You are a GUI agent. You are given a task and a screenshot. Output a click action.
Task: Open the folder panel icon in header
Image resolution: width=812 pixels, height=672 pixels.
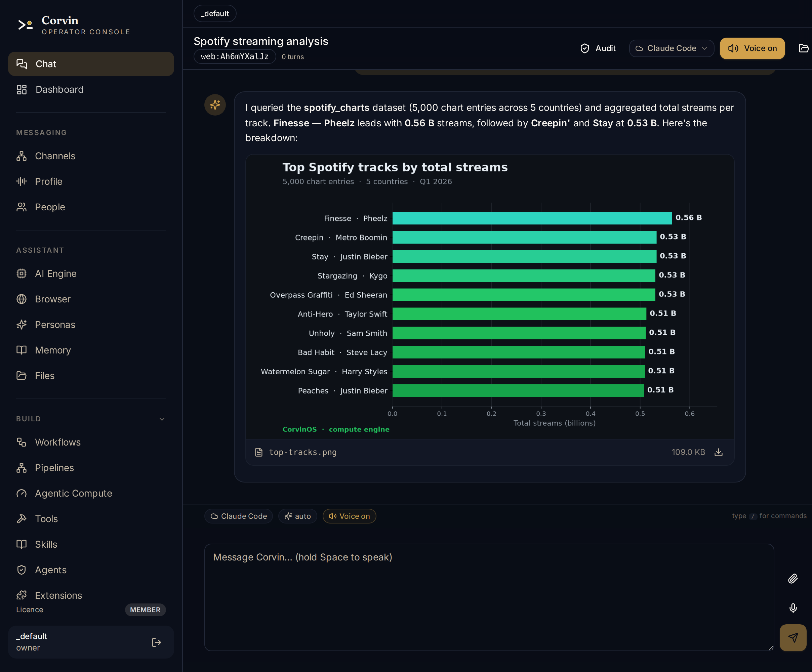804,48
